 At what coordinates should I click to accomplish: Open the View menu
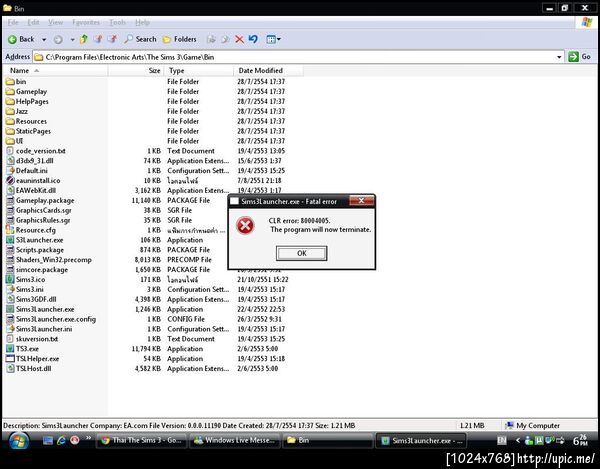[x=55, y=22]
